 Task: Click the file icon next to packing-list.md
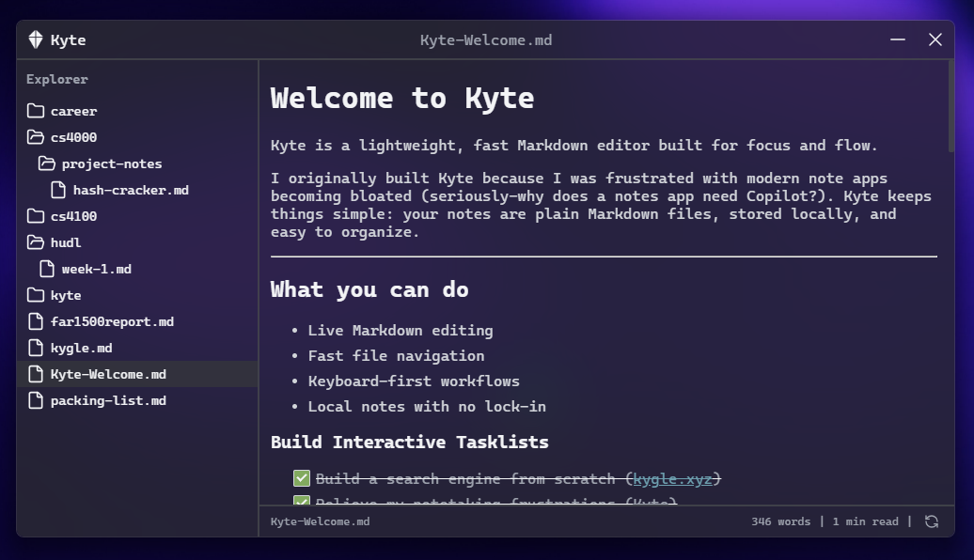coord(36,400)
